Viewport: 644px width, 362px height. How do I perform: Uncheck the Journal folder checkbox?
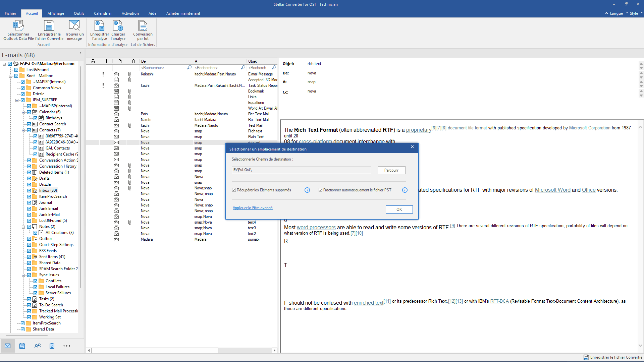click(29, 202)
